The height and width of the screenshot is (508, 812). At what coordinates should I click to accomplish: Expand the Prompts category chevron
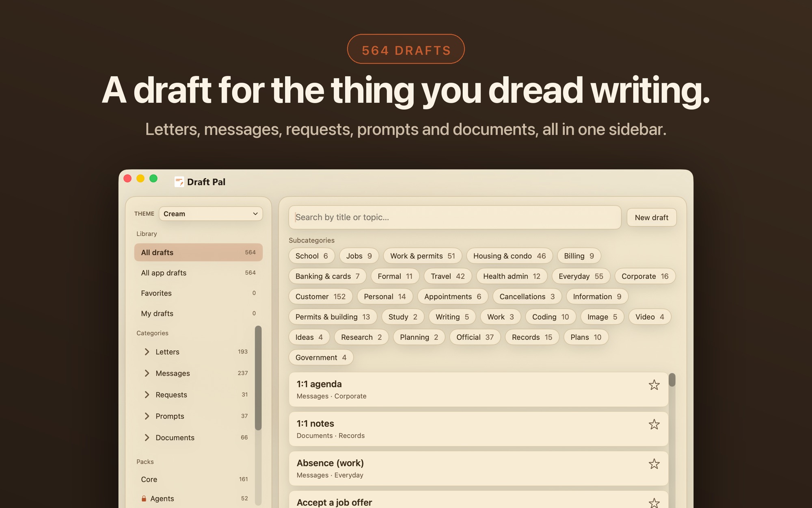147,416
